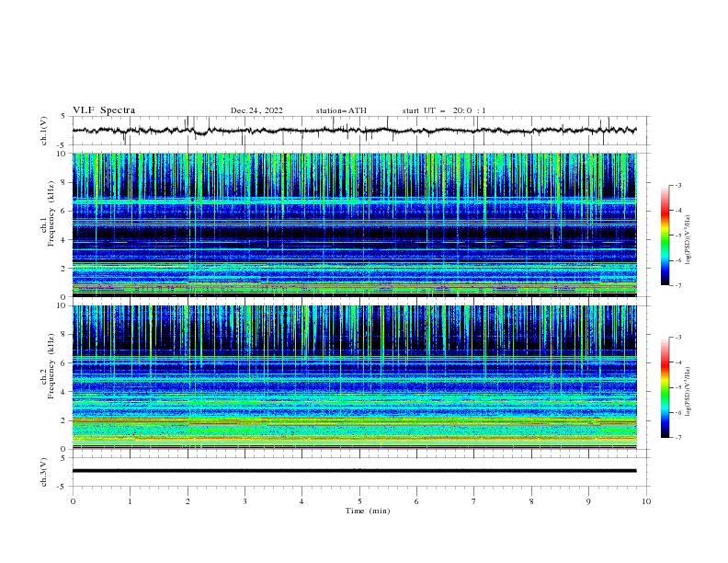Click the 'ch.3(V)' waveform axis label
728x563 pixels.
click(44, 472)
